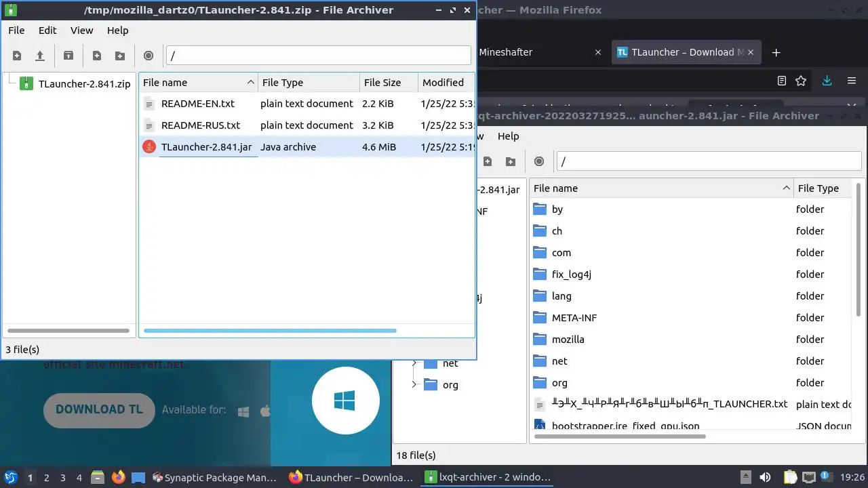Click Add folder icon in zip window toolbar
This screenshot has height=488, width=868.
[x=120, y=56]
